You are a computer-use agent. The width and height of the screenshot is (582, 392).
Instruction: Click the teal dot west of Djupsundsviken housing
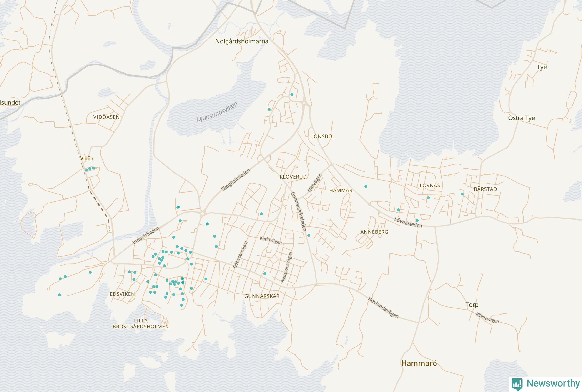269,109
